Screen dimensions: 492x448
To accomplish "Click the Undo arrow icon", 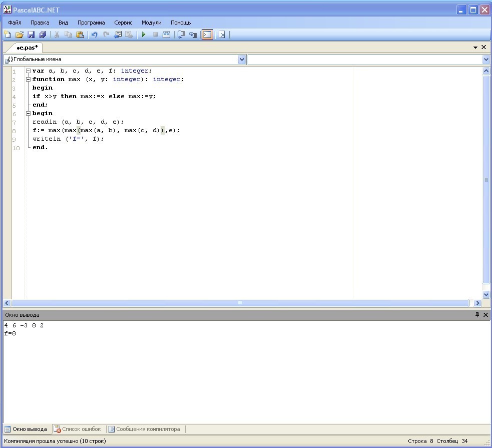I will pos(94,35).
